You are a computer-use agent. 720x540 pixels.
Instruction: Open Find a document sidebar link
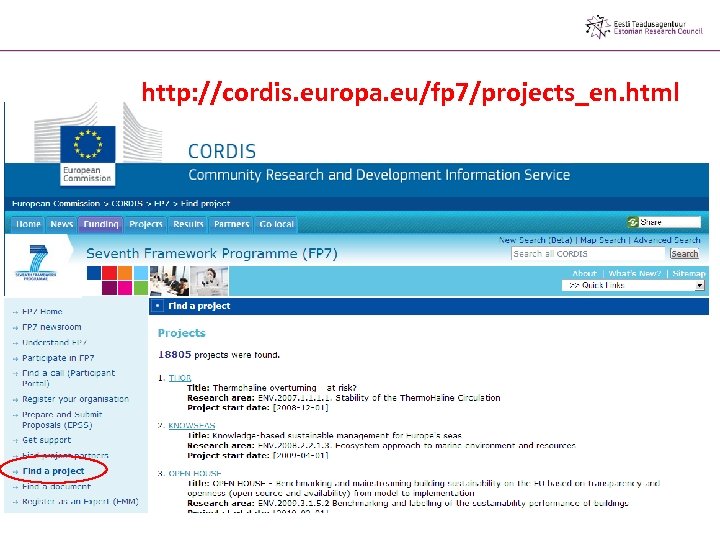pos(56,487)
